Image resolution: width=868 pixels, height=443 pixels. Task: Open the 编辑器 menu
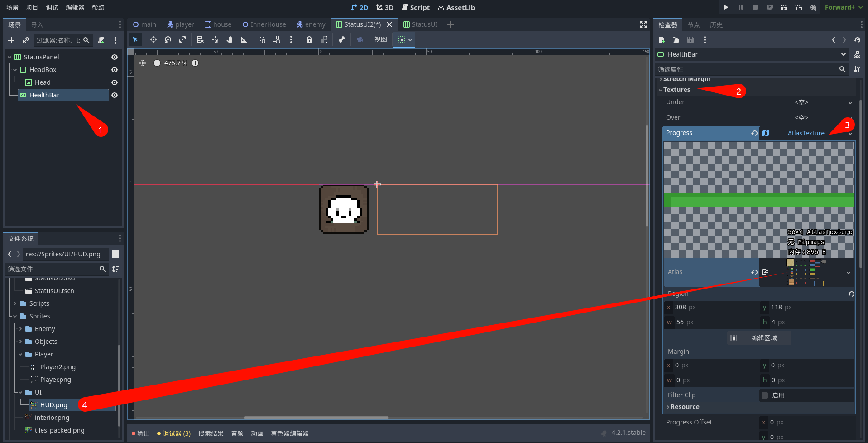(x=75, y=7)
